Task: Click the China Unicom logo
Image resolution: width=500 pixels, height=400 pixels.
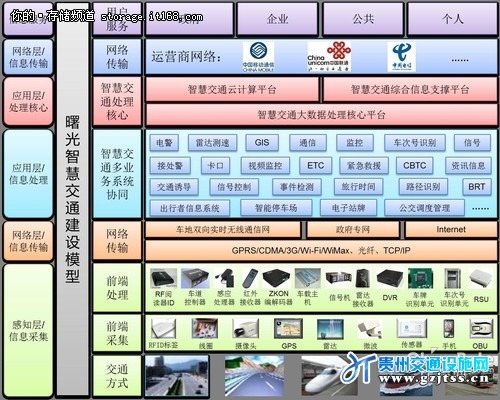Action: (x=329, y=56)
